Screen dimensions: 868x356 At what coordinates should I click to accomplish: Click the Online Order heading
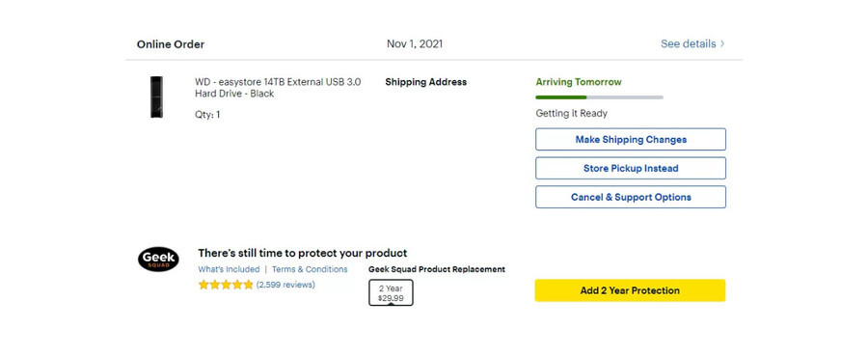(171, 44)
